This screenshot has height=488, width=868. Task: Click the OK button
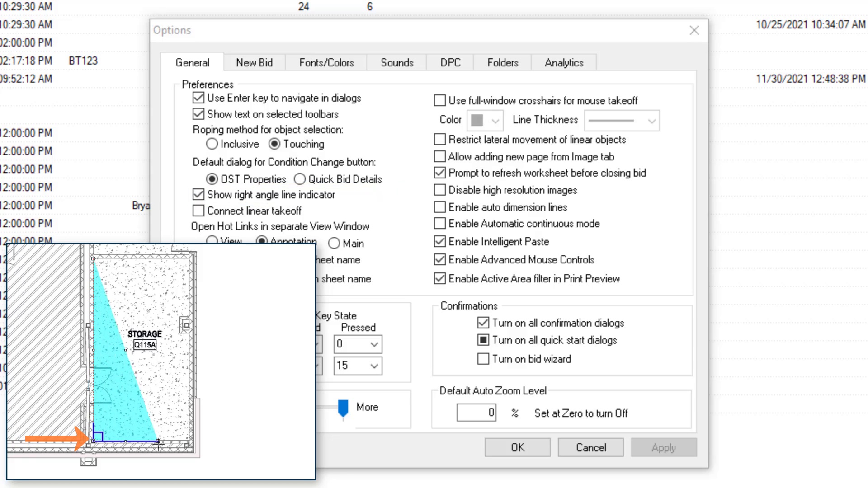(x=517, y=447)
